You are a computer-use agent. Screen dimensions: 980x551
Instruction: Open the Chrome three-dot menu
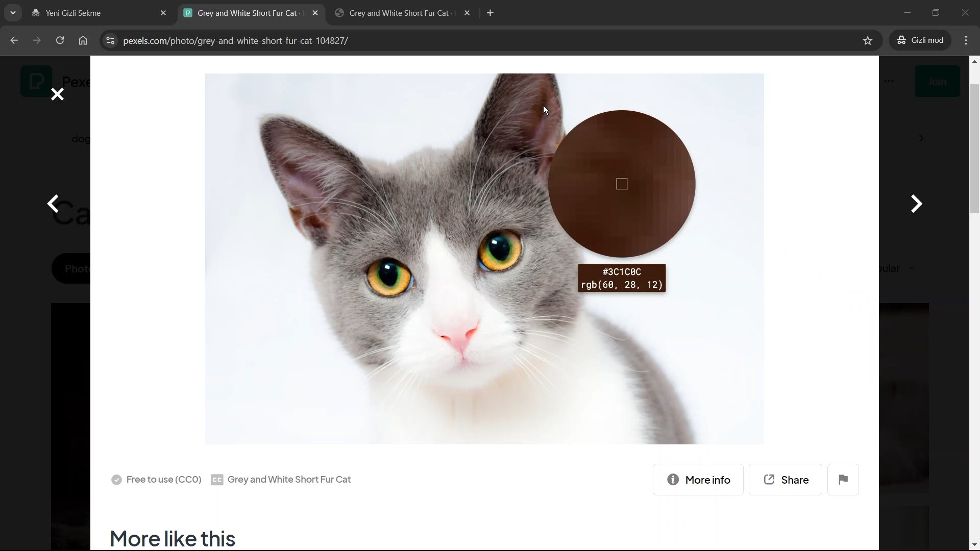click(x=966, y=40)
